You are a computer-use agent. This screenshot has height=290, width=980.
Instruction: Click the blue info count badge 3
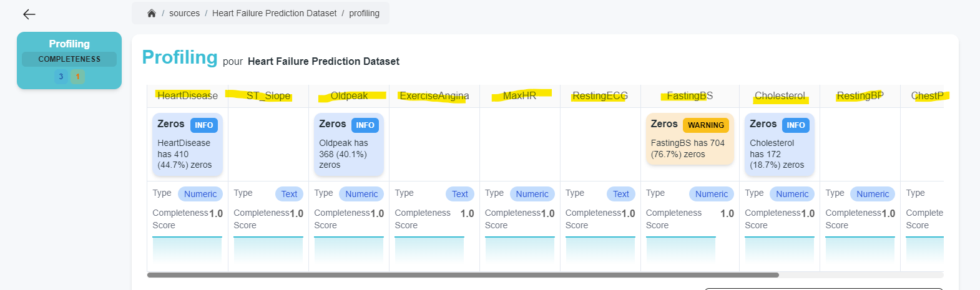click(61, 77)
